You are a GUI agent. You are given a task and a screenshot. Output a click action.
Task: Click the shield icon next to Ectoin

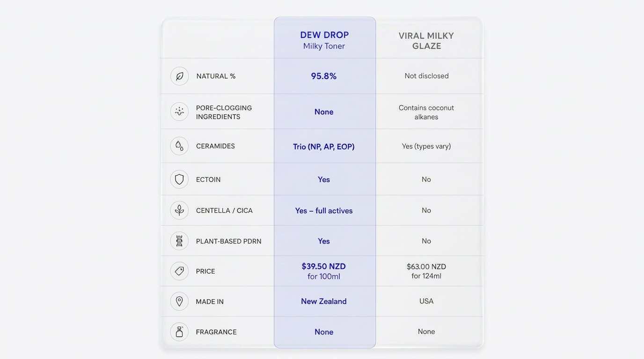point(179,179)
